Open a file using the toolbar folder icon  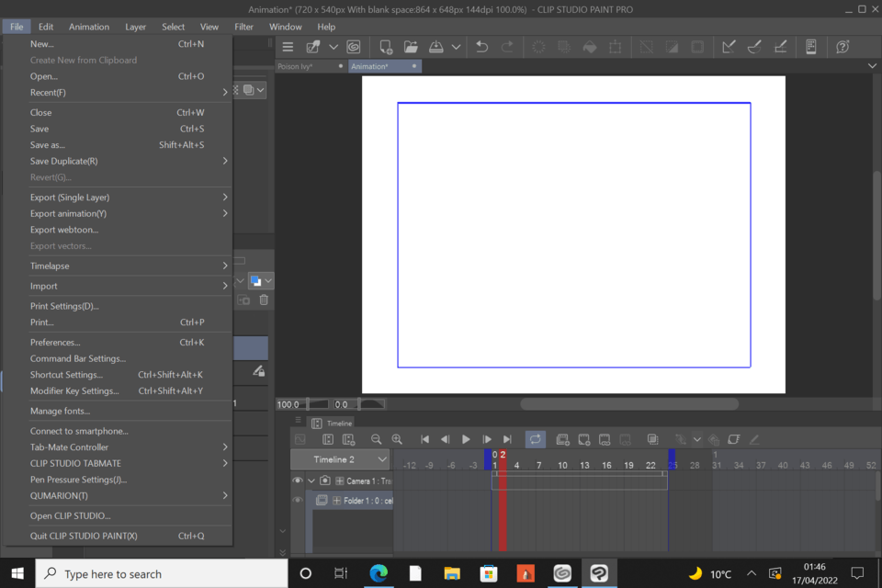coord(411,47)
